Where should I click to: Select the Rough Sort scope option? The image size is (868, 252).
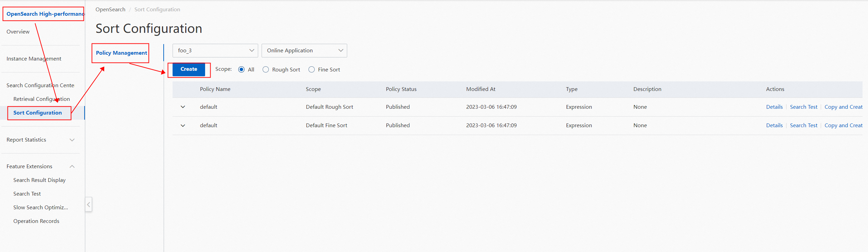coord(266,69)
